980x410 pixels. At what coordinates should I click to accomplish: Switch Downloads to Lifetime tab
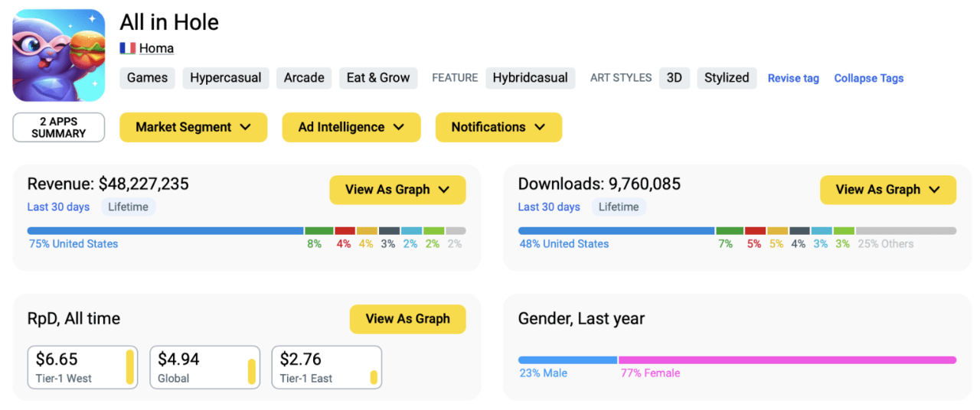619,207
